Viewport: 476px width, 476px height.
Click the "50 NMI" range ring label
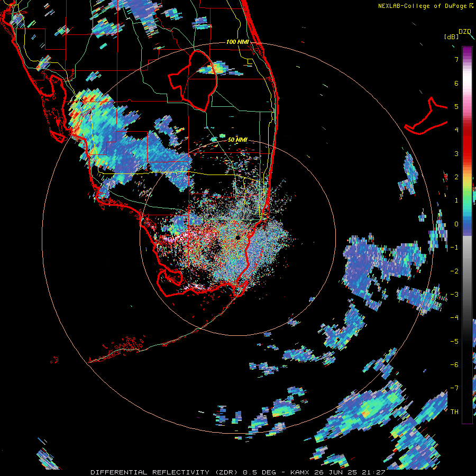tap(237, 140)
